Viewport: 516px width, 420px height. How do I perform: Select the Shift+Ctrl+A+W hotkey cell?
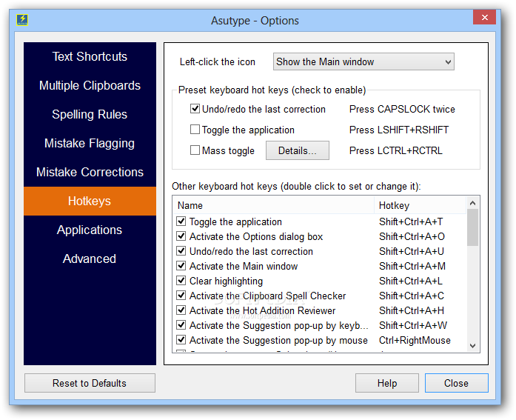click(x=413, y=325)
